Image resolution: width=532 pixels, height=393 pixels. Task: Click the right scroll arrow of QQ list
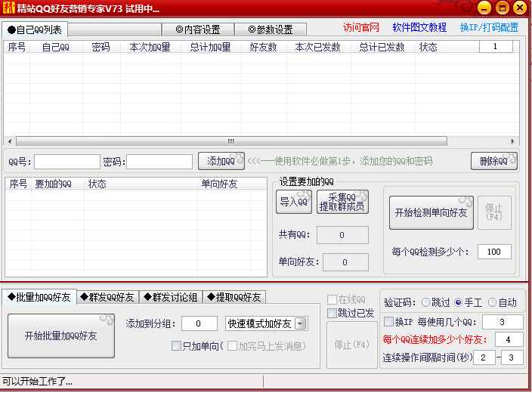pyautogui.click(x=513, y=141)
